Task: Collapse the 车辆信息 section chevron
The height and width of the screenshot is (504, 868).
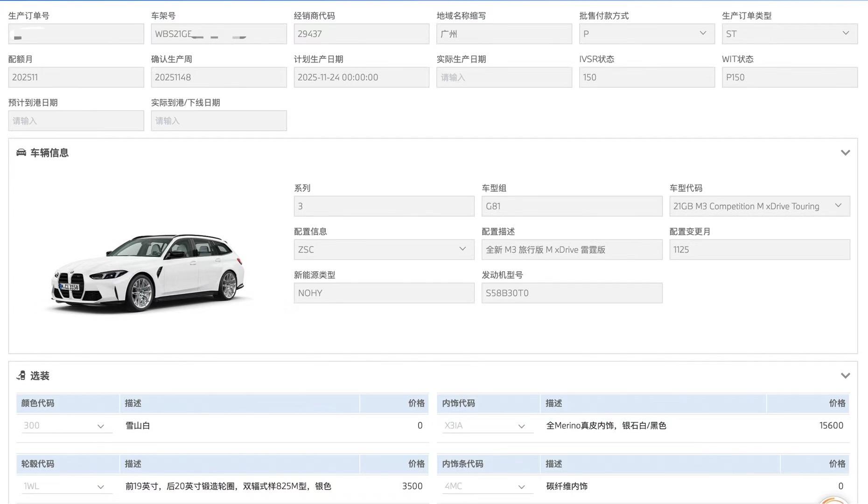Action: 845,153
